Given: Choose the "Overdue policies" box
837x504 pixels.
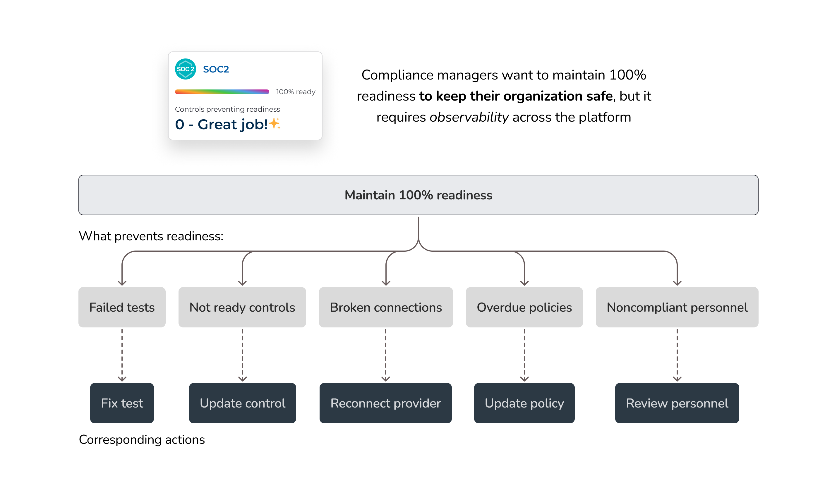Looking at the screenshot, I should point(524,307).
